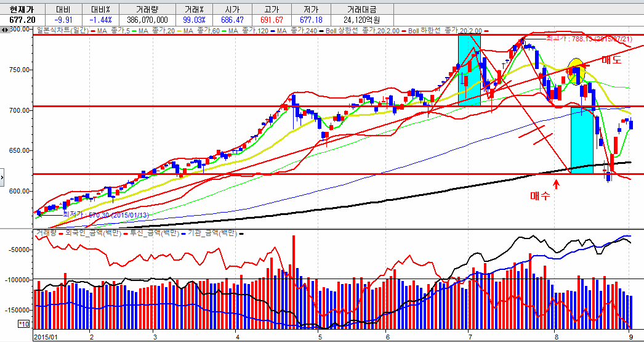Click the 일본식차트(일간) chart label
Screen dimensions: 644x342
(x=63, y=30)
